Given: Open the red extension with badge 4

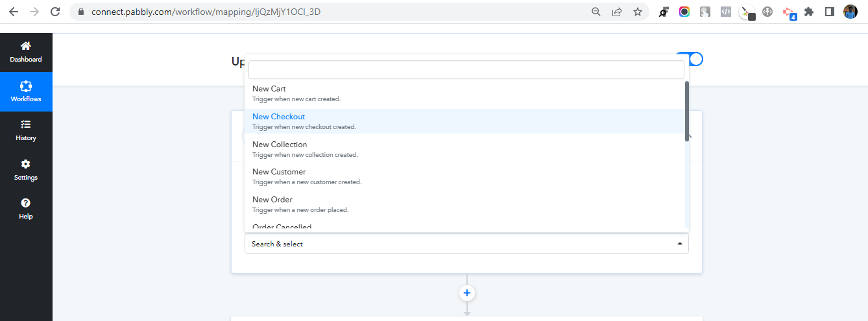Looking at the screenshot, I should coord(789,12).
